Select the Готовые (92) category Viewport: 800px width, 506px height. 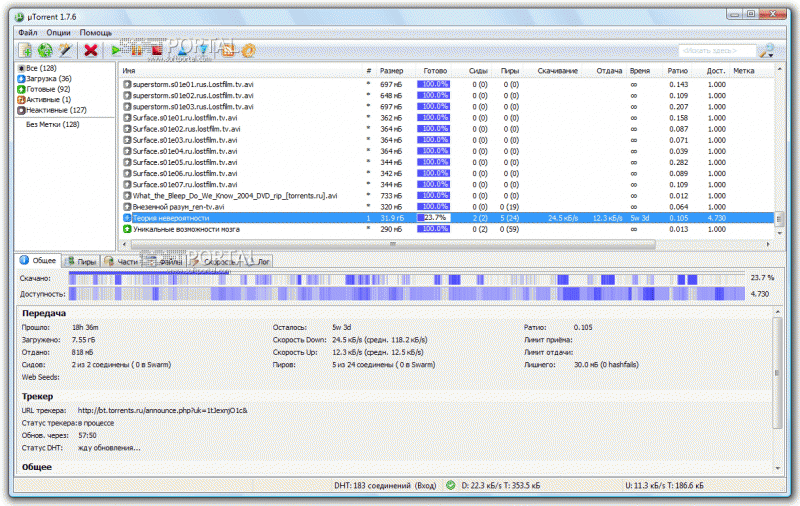(44, 89)
